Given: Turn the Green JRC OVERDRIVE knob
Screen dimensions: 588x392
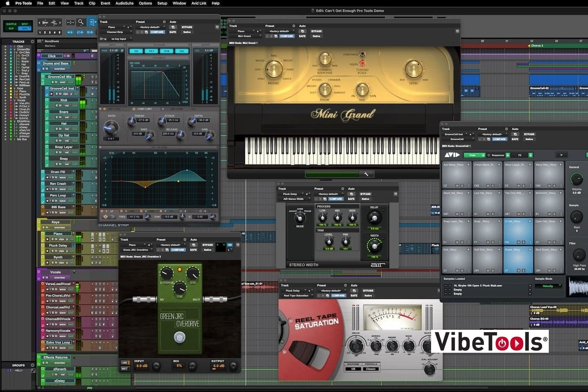Looking at the screenshot, I should (167, 274).
